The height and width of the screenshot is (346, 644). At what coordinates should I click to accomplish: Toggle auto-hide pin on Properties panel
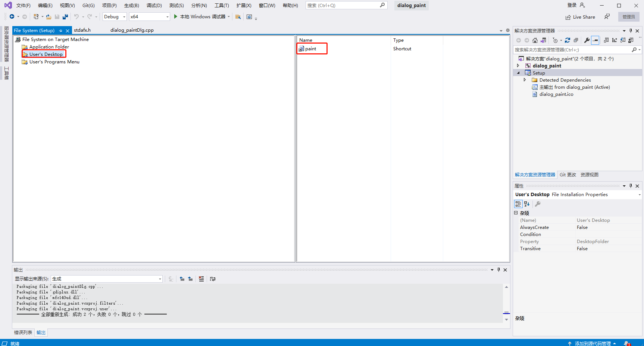click(631, 186)
